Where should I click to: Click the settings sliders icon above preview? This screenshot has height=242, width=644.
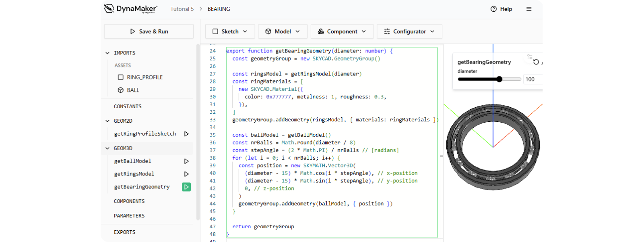(530, 56)
